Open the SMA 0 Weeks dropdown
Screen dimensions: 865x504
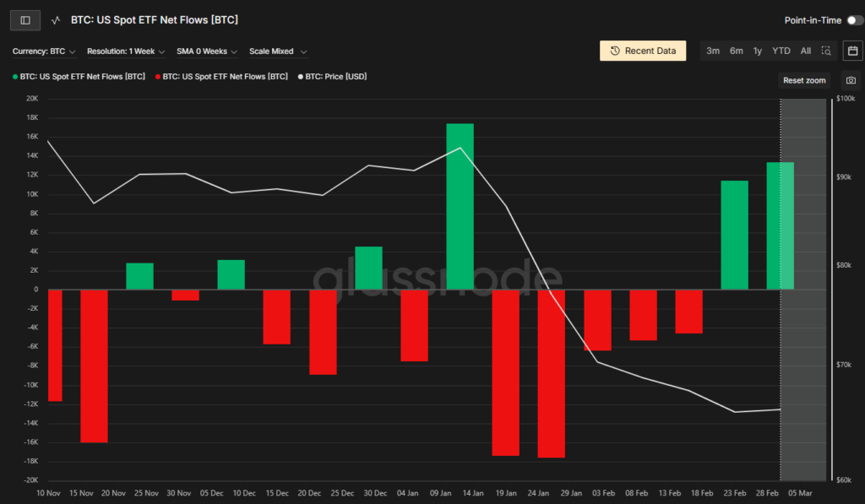207,51
